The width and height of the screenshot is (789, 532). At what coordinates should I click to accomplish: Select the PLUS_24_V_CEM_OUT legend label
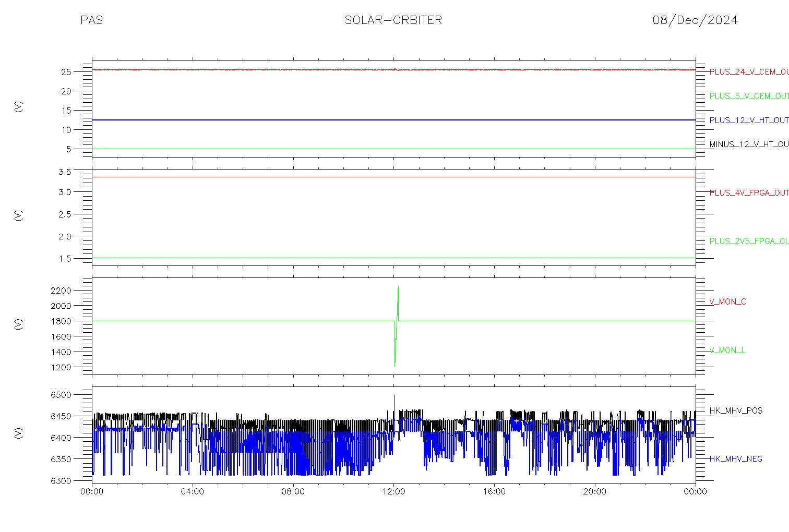(749, 72)
